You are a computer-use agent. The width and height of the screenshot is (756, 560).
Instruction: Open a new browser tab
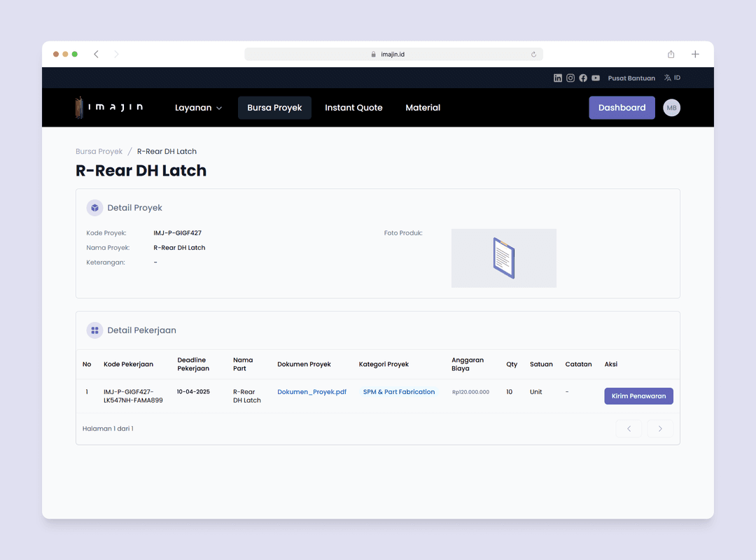pyautogui.click(x=695, y=55)
